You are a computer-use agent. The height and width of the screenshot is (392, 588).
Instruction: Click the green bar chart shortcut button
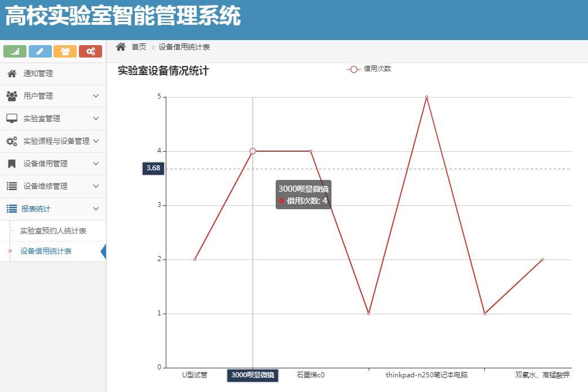click(x=15, y=51)
